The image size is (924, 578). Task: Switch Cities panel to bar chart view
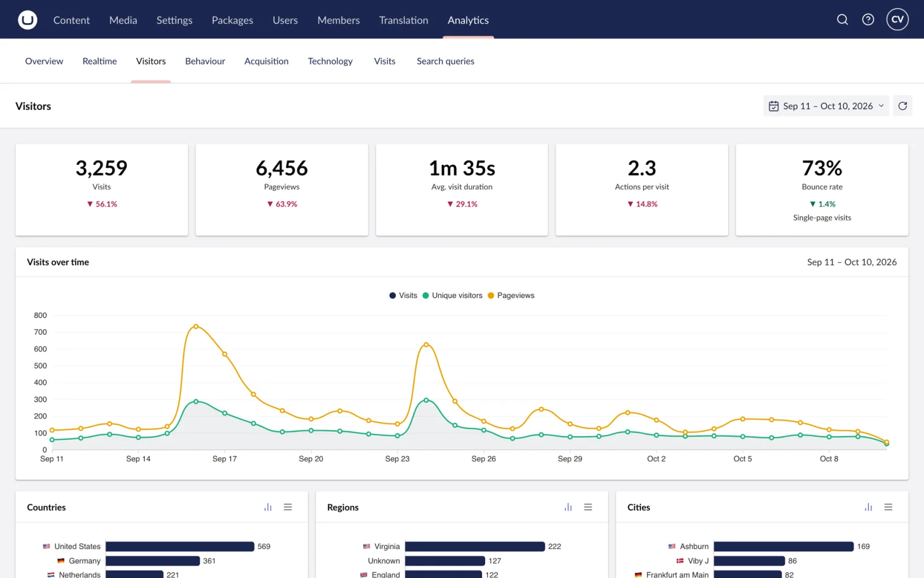click(869, 507)
